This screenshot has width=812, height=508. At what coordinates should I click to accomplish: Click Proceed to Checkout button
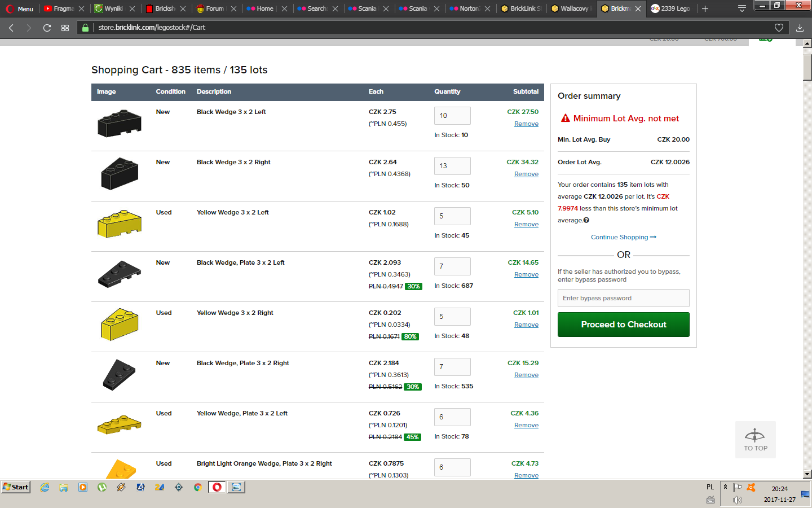(624, 325)
